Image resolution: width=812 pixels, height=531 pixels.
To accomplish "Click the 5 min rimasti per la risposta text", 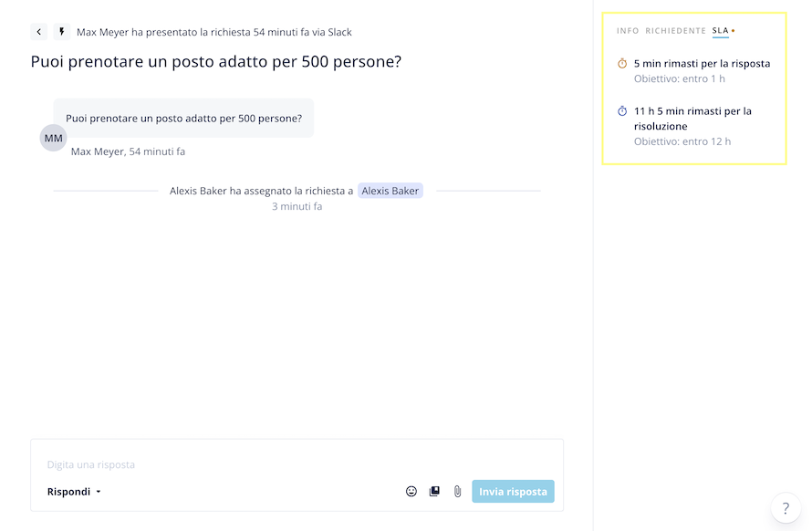I will pos(702,63).
